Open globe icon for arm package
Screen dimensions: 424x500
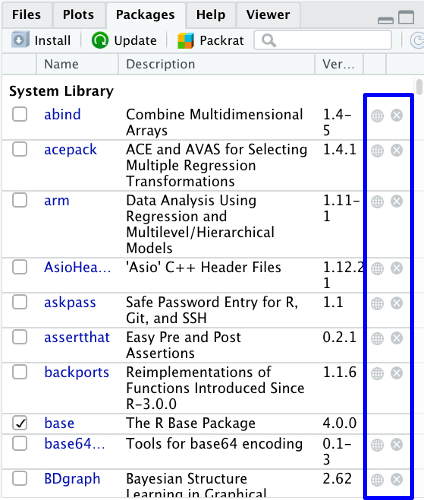tap(377, 202)
